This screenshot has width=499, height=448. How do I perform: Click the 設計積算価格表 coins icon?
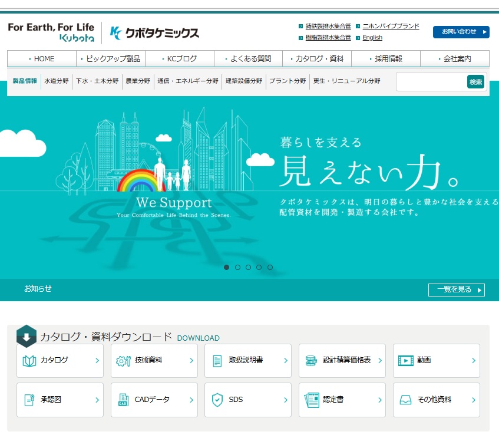(312, 361)
